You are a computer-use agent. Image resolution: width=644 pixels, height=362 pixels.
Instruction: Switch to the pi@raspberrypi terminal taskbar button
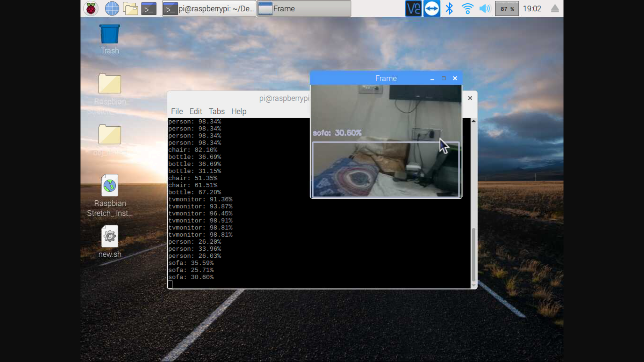[x=209, y=9]
